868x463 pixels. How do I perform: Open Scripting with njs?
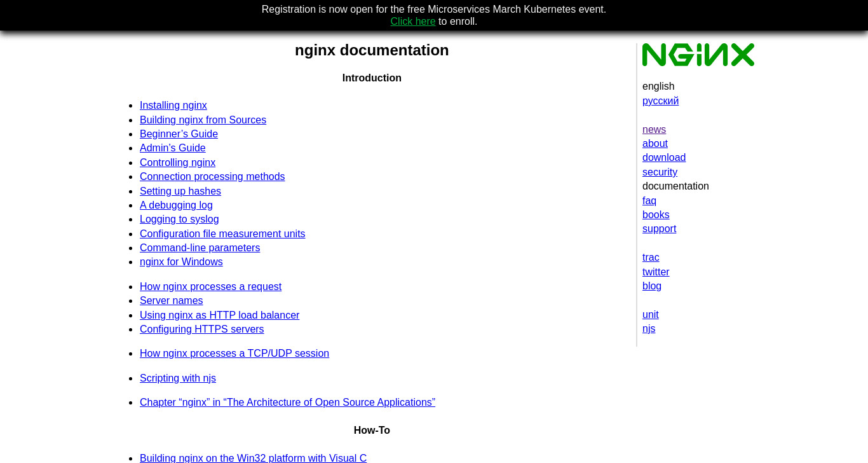click(x=178, y=378)
